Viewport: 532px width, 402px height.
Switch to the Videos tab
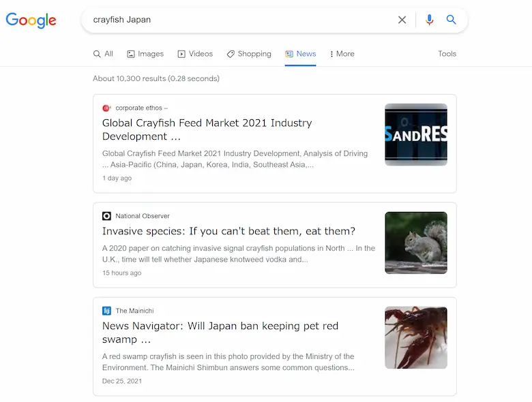[x=195, y=54]
